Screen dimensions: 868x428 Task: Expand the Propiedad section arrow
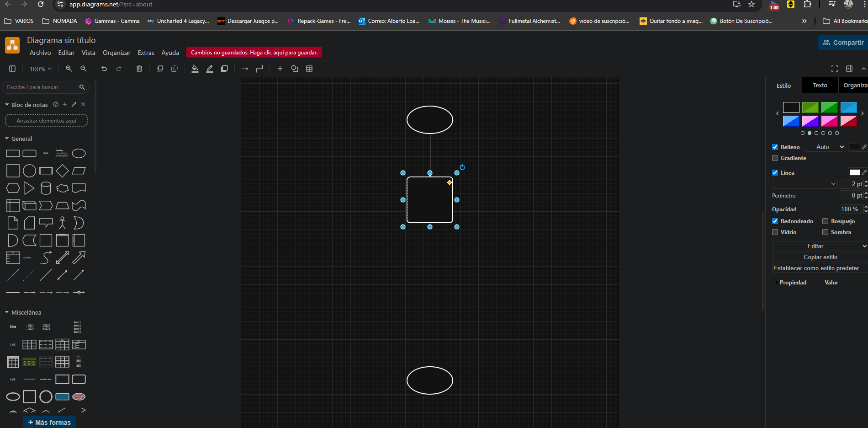(776, 283)
